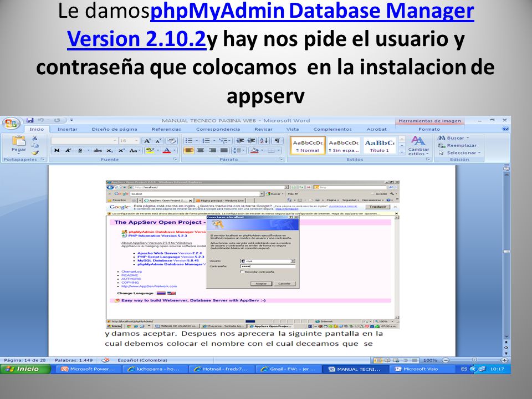Screen dimensions: 532x399
Task: Expand the styles gallery More arrow
Action: pyautogui.click(x=402, y=153)
